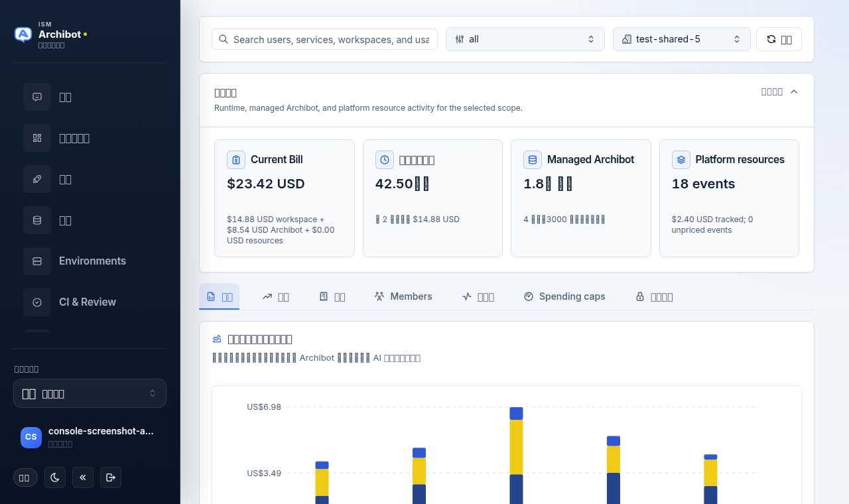Click the rocket sidebar icon
849x504 pixels.
tap(37, 179)
